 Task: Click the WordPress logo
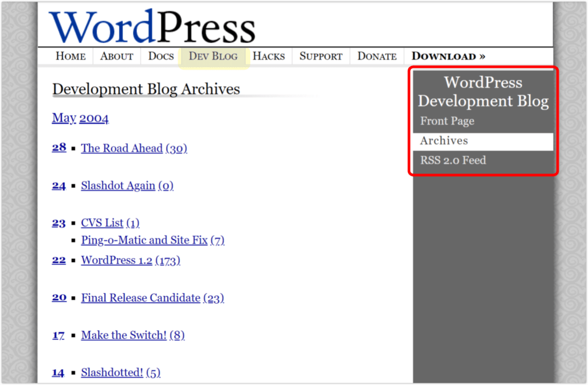152,26
